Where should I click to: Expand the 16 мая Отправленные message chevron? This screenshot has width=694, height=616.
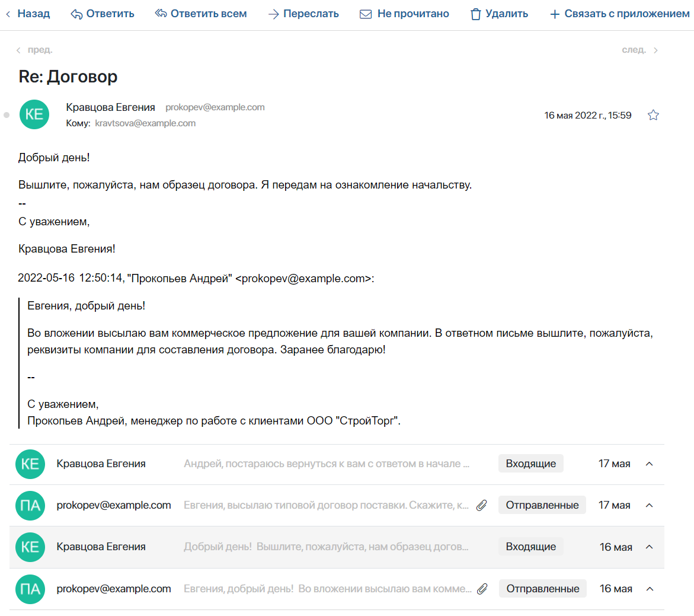pos(650,589)
